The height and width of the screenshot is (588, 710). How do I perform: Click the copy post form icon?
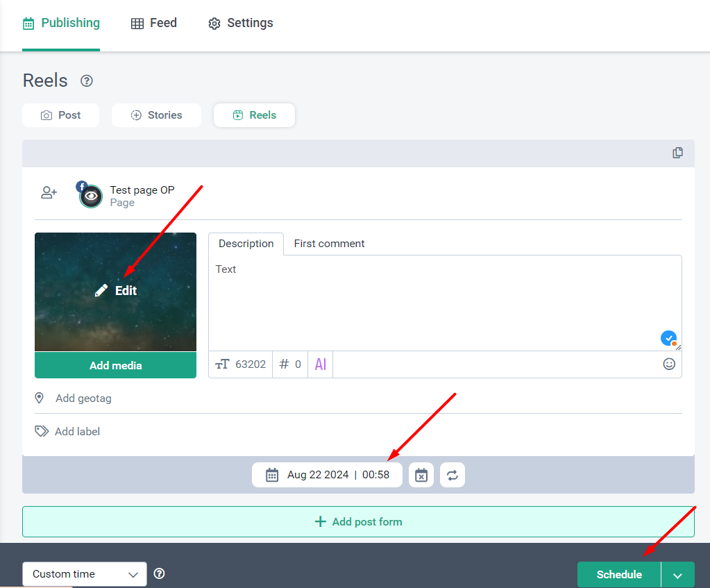click(677, 153)
